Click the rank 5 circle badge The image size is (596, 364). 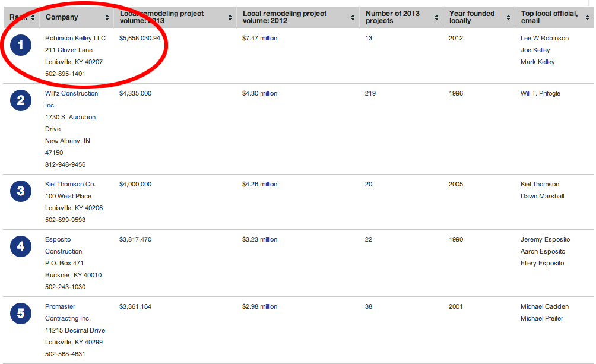[21, 314]
